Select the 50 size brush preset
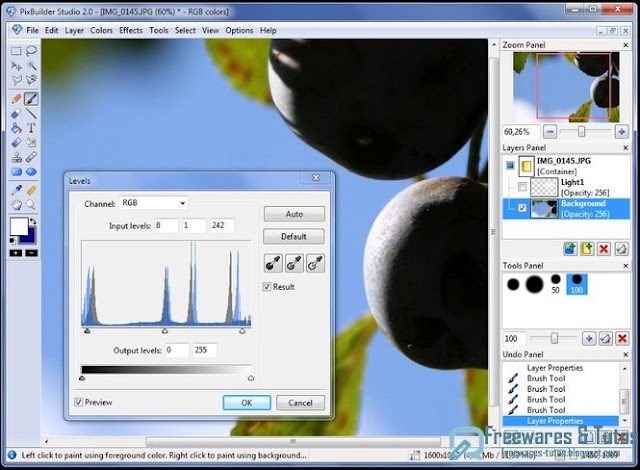This screenshot has height=470, width=640. coord(556,284)
